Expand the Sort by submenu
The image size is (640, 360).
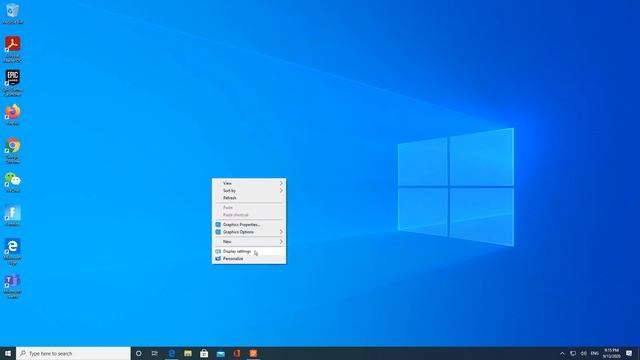pos(249,191)
